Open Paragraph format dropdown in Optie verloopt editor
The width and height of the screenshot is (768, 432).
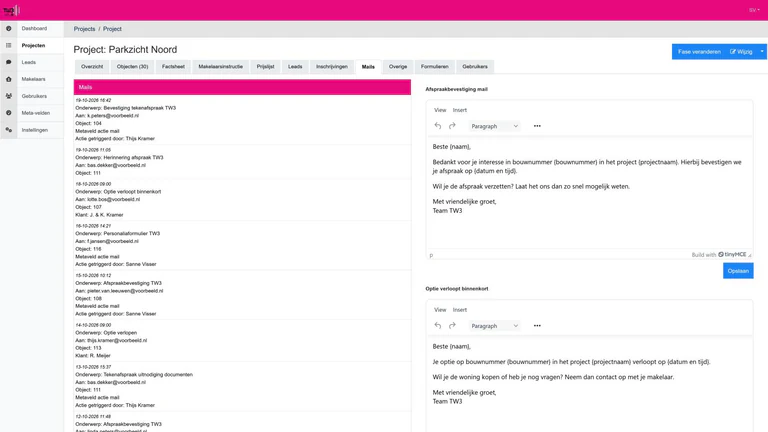[x=494, y=326]
